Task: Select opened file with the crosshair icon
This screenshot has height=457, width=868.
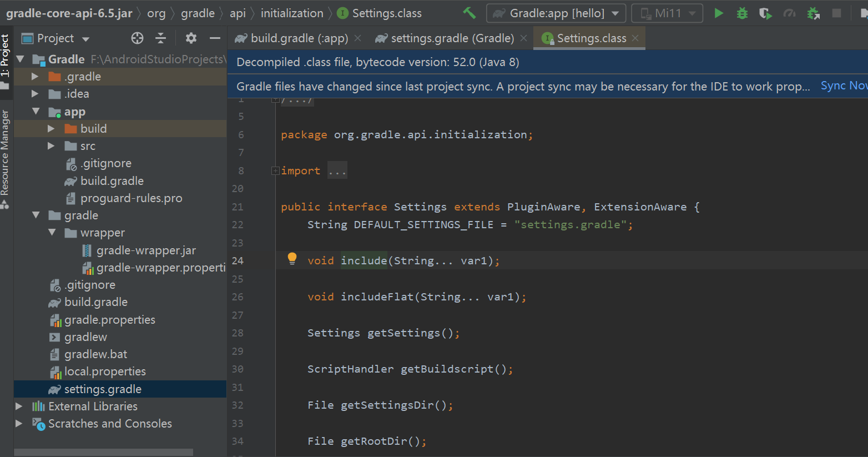Action: (x=137, y=38)
